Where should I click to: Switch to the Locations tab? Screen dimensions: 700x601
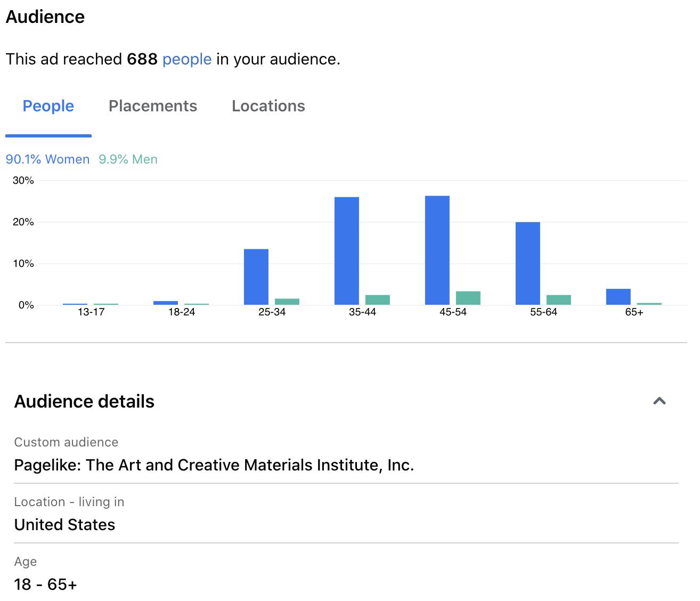tap(268, 106)
